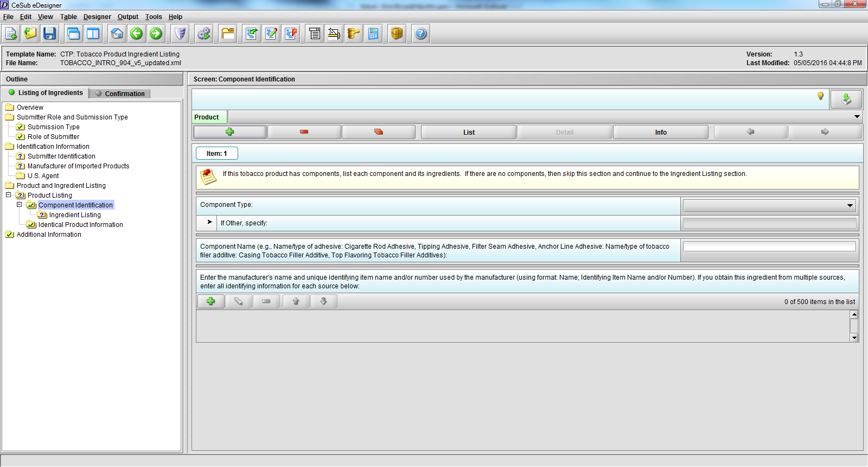Collapse the Product Listing tree node
The image size is (868, 467).
(x=9, y=195)
